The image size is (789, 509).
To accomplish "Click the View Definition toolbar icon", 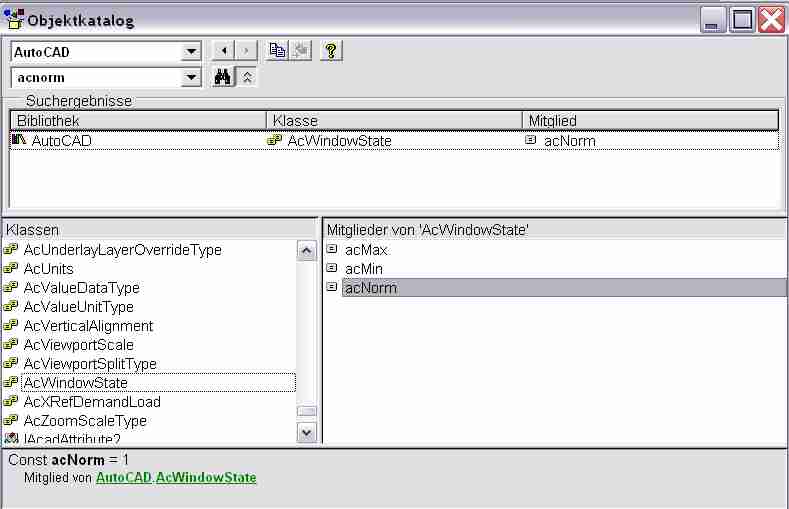I will click(300, 51).
